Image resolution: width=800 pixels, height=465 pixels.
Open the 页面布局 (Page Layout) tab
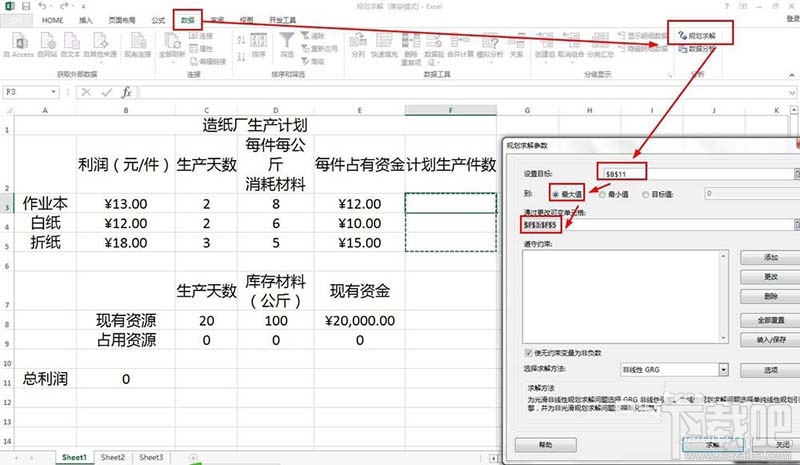coord(122,20)
